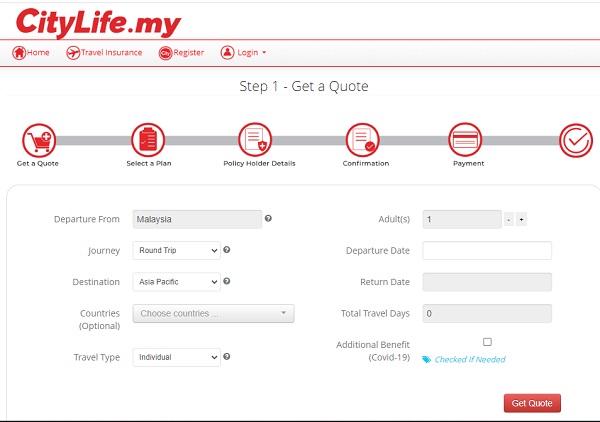Open the Login menu
600x422 pixels.
(243, 52)
